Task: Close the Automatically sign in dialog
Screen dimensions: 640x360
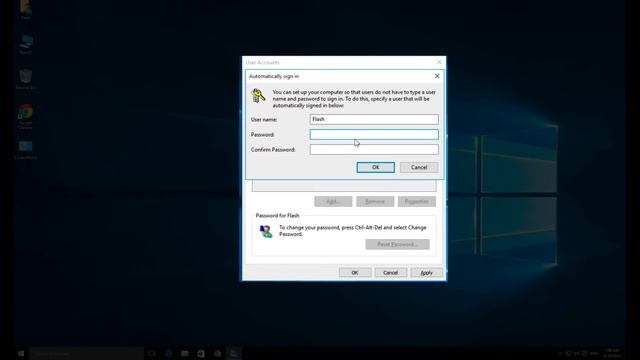Action: [437, 76]
